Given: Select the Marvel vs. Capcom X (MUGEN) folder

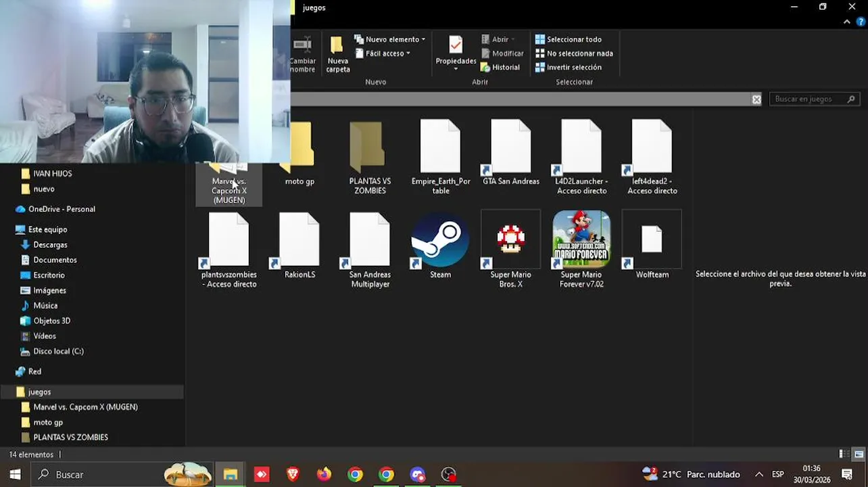Looking at the screenshot, I should pos(229,185).
